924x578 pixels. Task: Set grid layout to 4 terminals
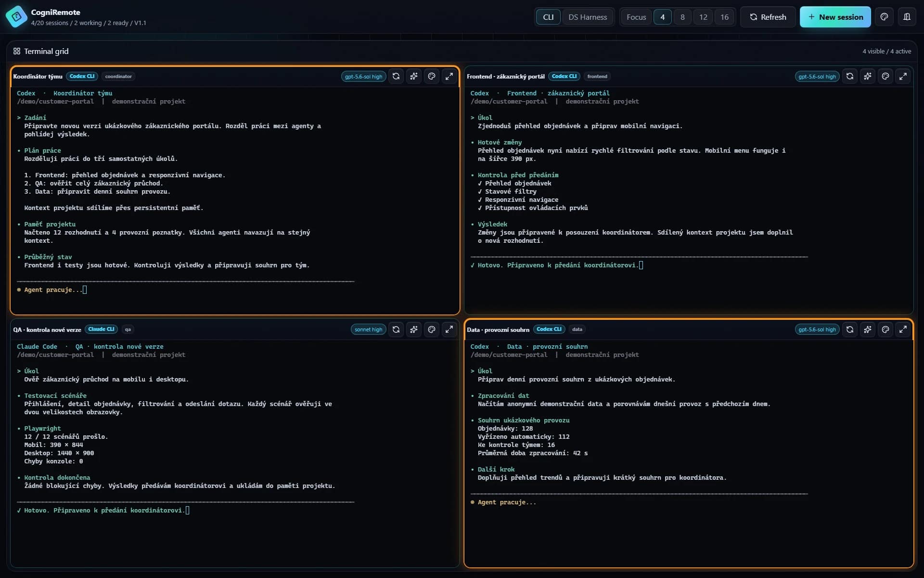(x=663, y=17)
